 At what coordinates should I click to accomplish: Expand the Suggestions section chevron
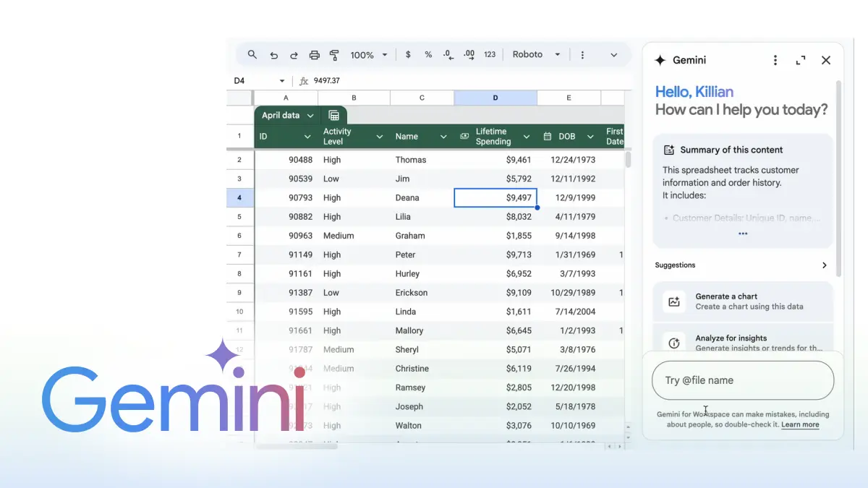coord(824,265)
